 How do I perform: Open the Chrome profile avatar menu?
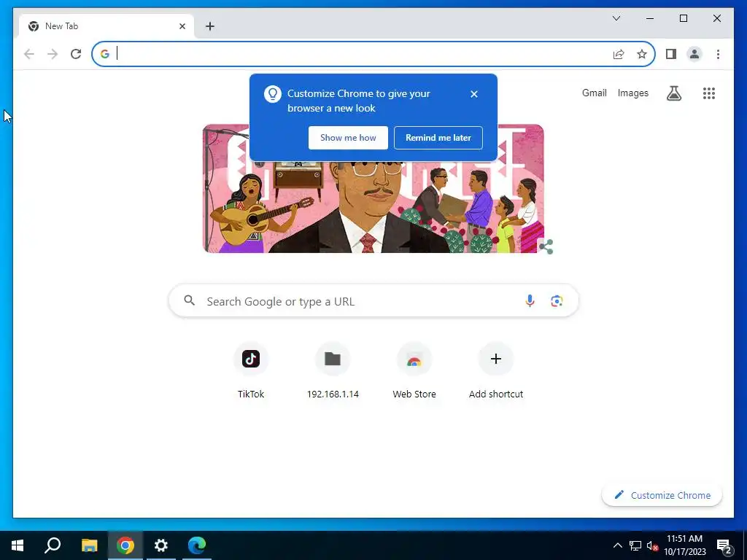pos(694,54)
